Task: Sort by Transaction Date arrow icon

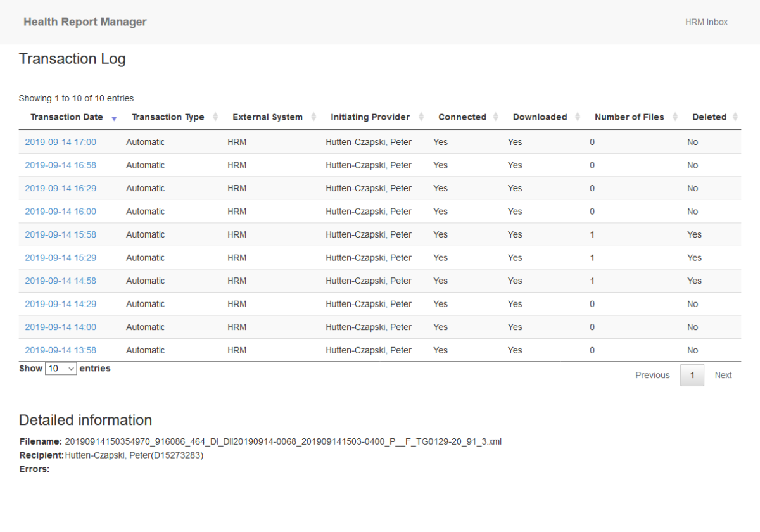Action: tap(114, 118)
